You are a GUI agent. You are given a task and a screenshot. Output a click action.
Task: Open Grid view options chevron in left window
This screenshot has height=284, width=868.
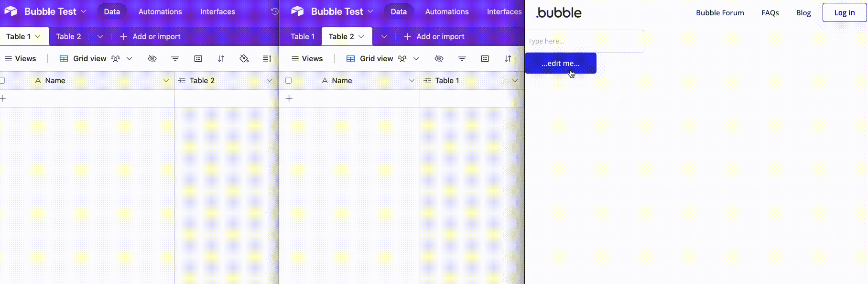129,58
